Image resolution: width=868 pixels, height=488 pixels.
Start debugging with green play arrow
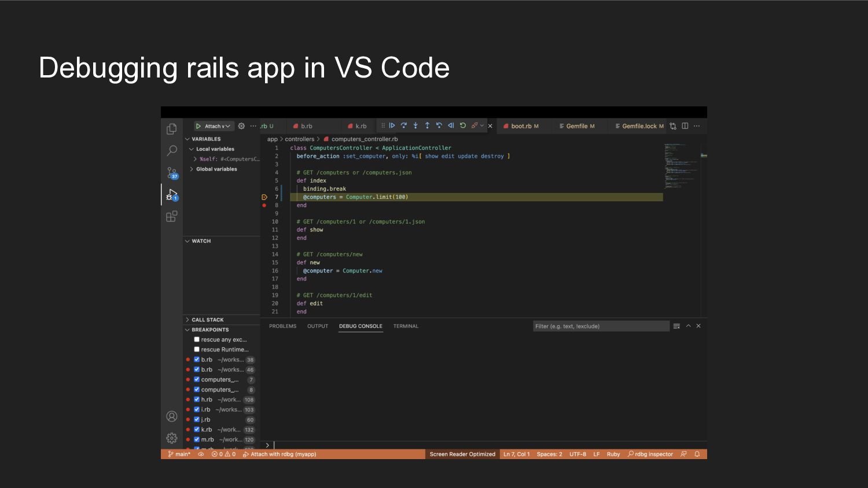198,126
